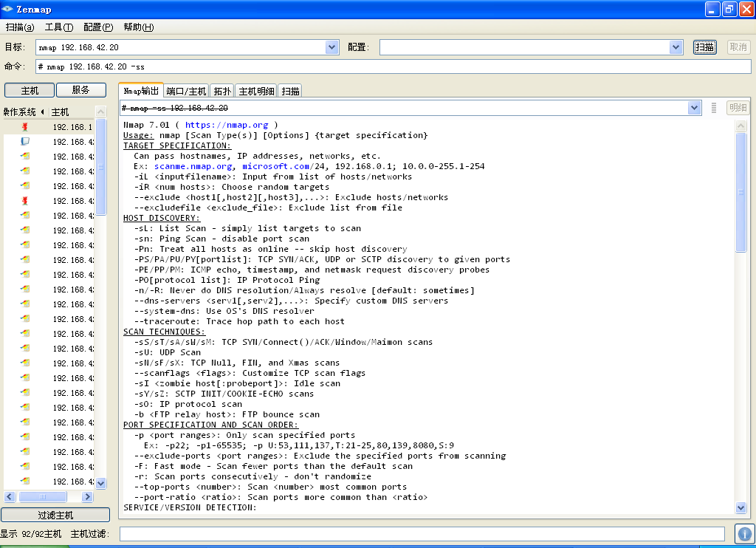Viewport: 756px width, 548px height.
Task: Click '-F: Fast mode' output line
Action: (273, 467)
